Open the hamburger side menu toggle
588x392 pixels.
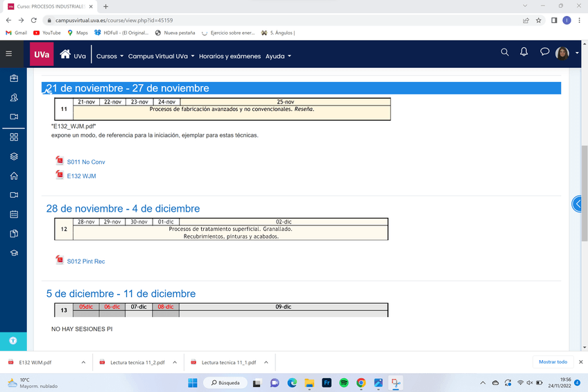(9, 53)
